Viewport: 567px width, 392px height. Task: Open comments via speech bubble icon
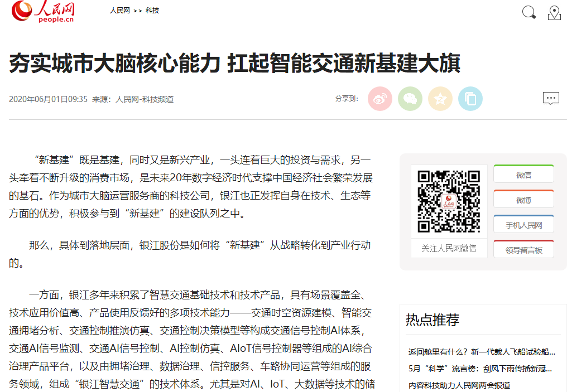pyautogui.click(x=551, y=99)
